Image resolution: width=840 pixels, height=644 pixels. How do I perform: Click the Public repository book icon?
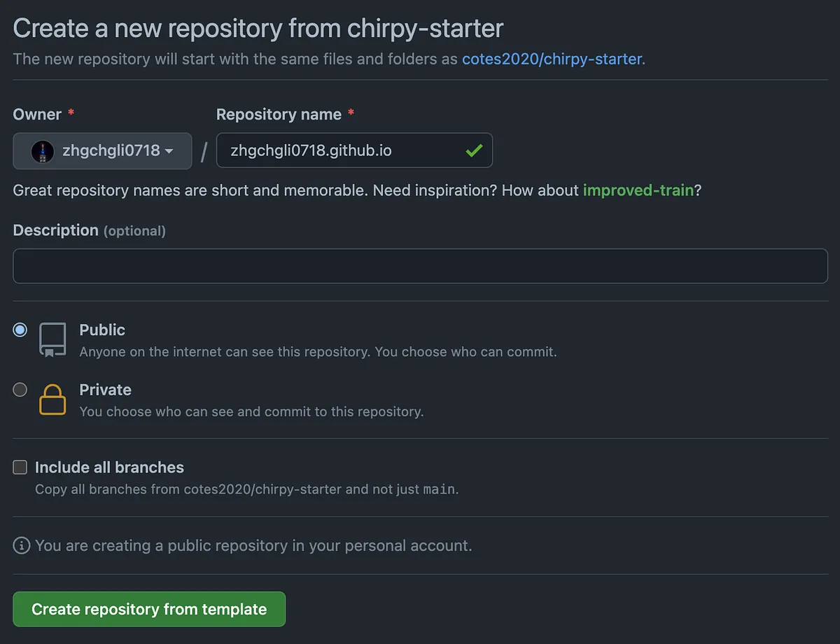[x=52, y=340]
